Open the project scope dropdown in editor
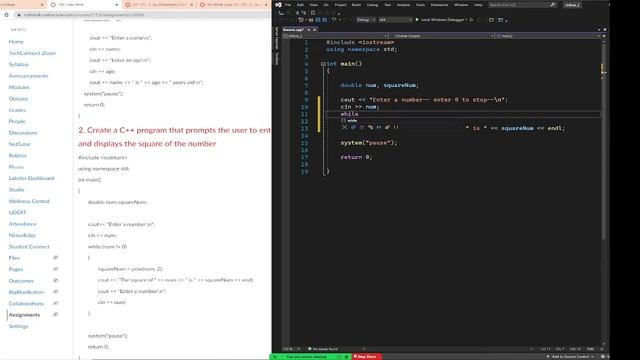The width and height of the screenshot is (640, 360). tap(335, 36)
